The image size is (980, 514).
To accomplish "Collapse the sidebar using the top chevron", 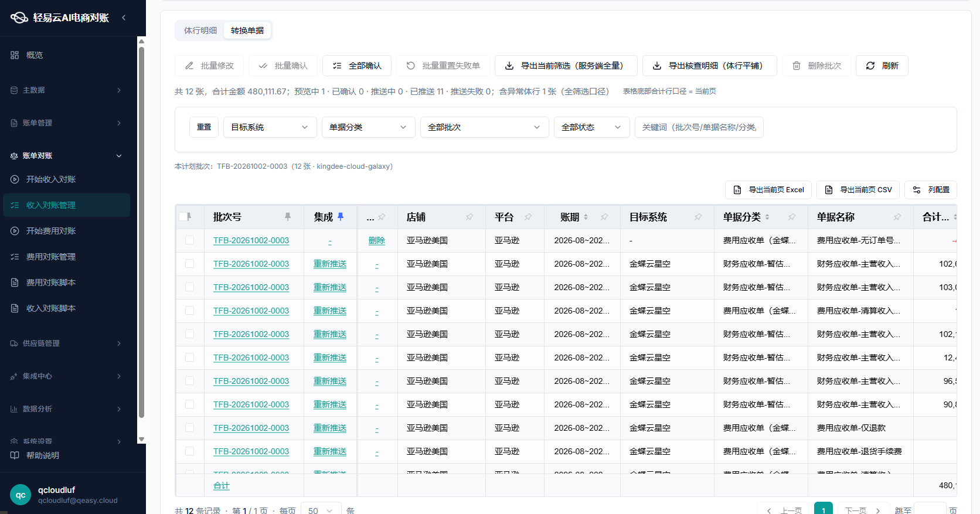I will click(x=124, y=18).
